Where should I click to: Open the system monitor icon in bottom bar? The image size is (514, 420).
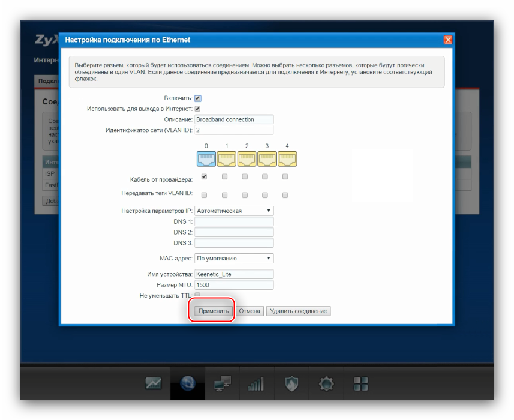153,383
